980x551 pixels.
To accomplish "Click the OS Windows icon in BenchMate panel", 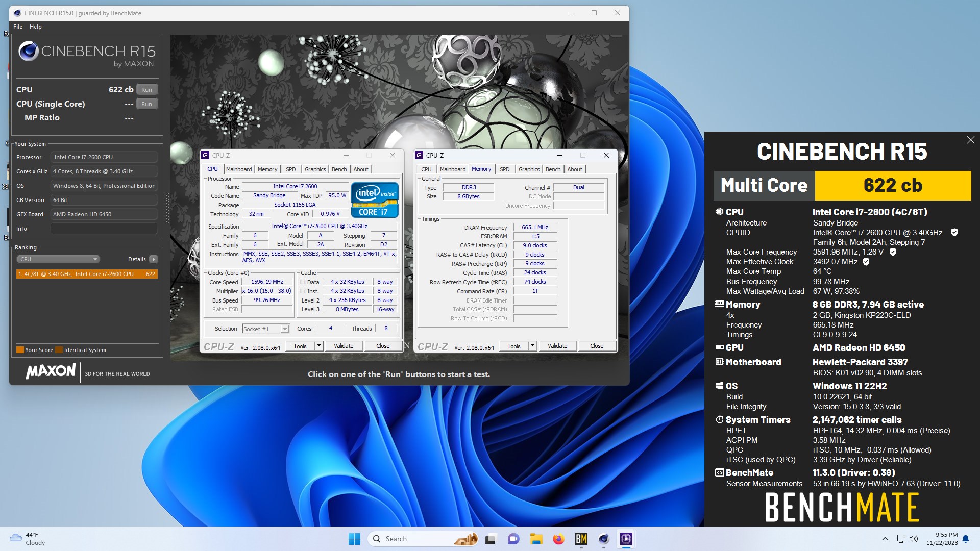I will coord(719,386).
